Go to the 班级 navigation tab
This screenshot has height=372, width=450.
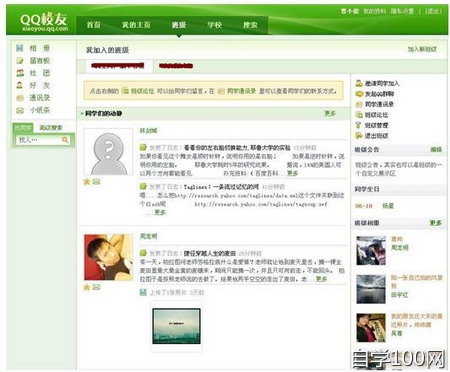pyautogui.click(x=179, y=25)
